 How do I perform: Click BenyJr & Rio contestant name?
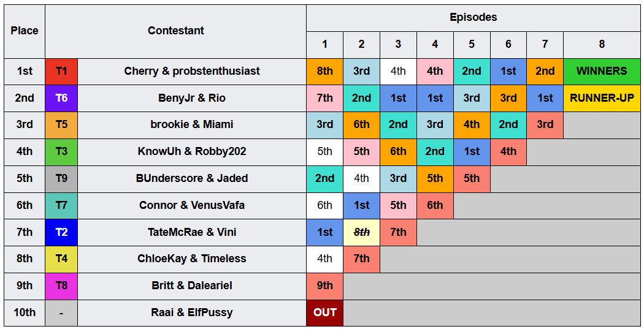pos(192,98)
